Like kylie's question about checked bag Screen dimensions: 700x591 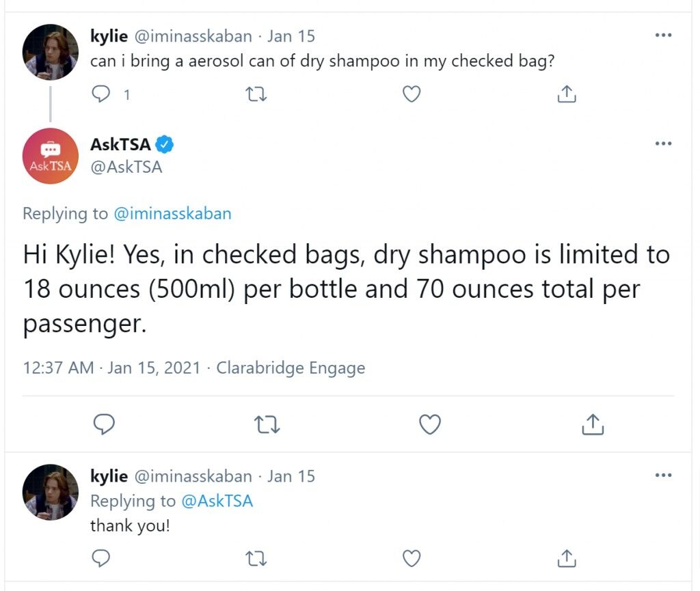click(x=411, y=94)
